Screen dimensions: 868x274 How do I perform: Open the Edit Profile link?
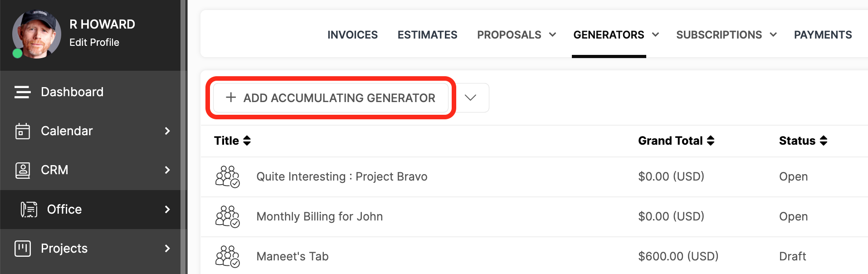pos(94,43)
